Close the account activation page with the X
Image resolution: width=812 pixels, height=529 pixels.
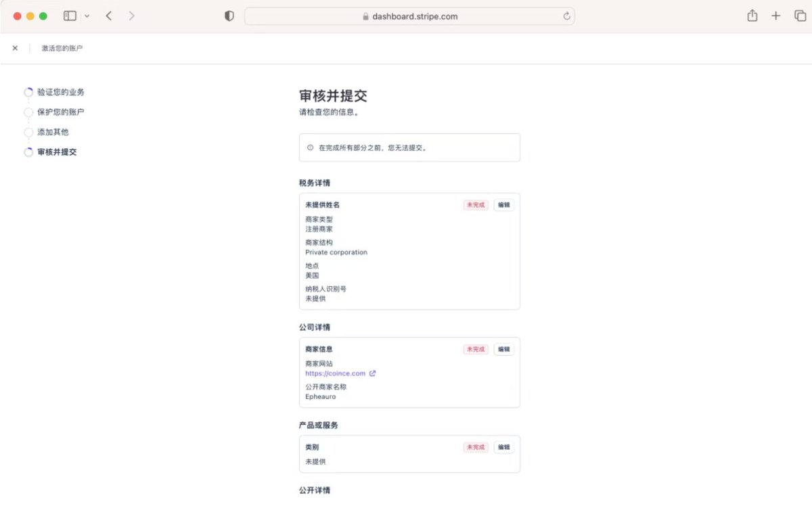(x=15, y=48)
